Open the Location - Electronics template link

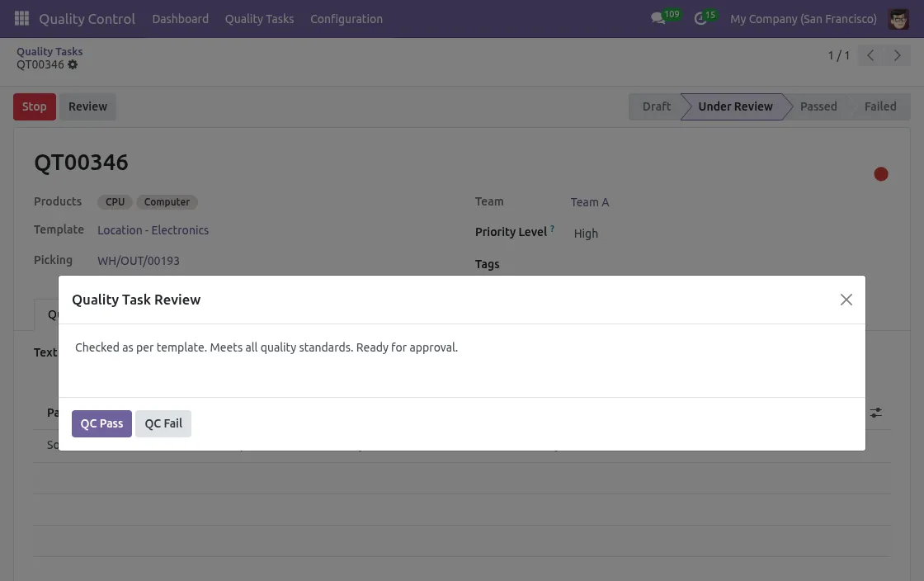pyautogui.click(x=153, y=230)
